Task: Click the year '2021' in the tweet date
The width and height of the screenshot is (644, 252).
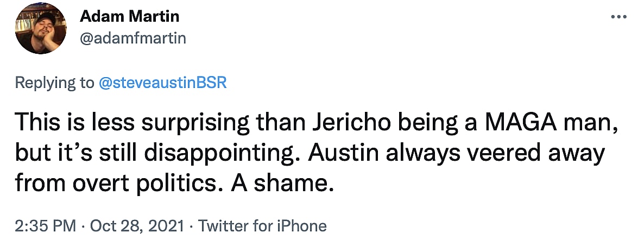Action: 168,226
